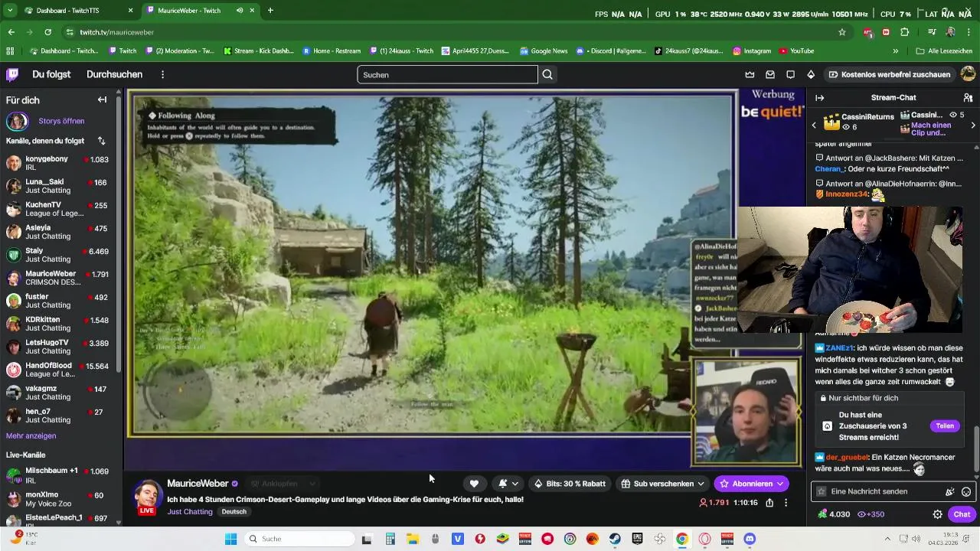Open more options dots under the stream
The image size is (980, 551).
(x=786, y=503)
